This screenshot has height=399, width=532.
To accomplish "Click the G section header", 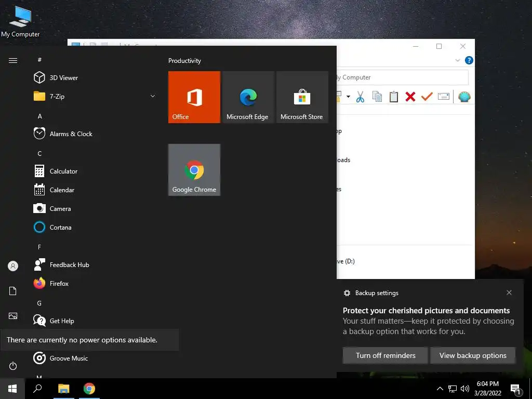I will coord(39,303).
